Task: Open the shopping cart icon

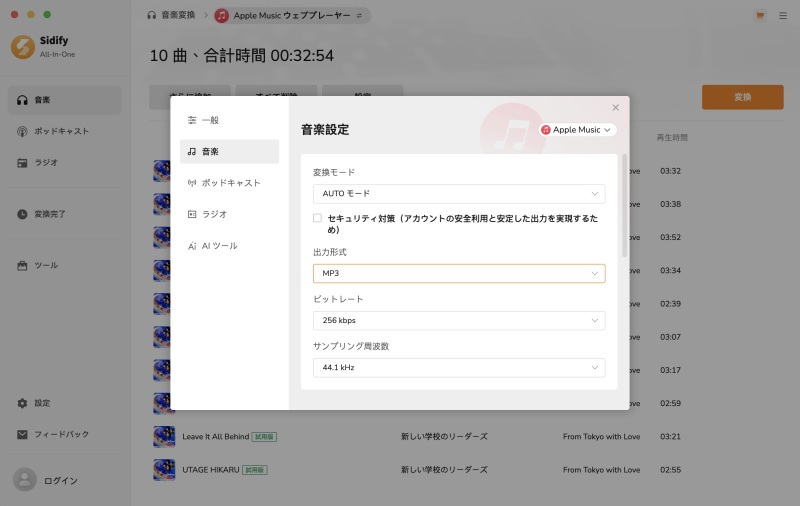Action: pyautogui.click(x=760, y=16)
